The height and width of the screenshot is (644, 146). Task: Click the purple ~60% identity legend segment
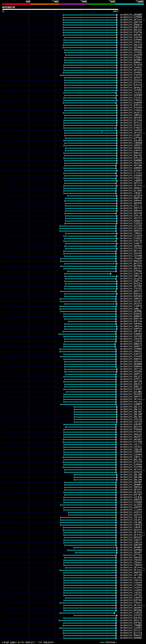point(73,4)
